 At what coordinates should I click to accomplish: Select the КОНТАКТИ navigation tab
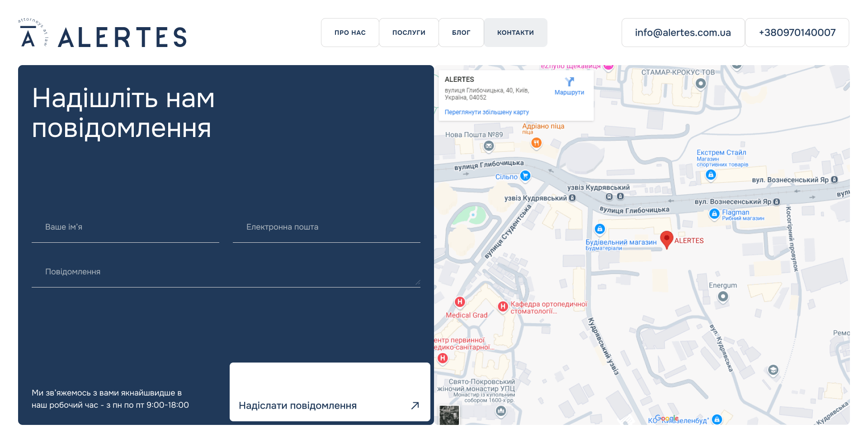point(515,33)
